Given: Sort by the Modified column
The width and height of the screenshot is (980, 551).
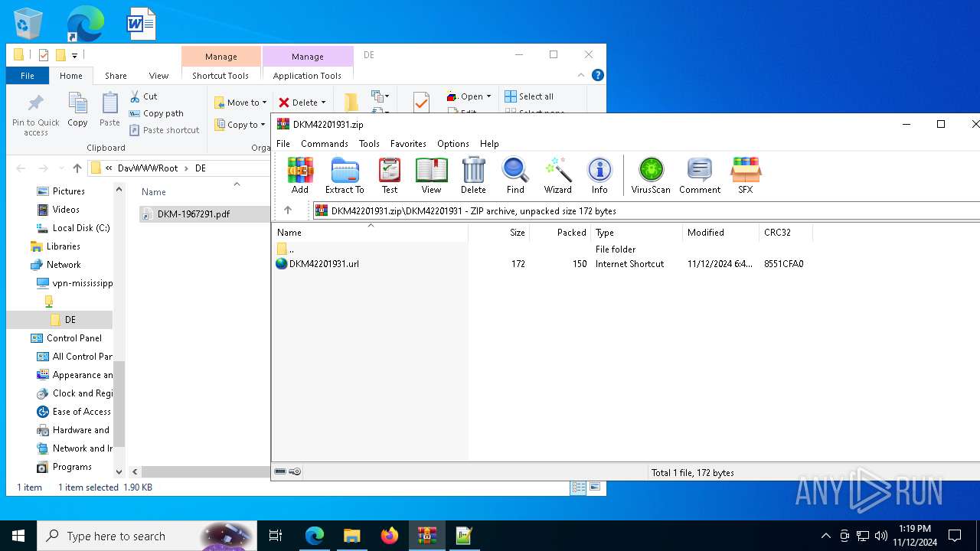Looking at the screenshot, I should point(720,233).
